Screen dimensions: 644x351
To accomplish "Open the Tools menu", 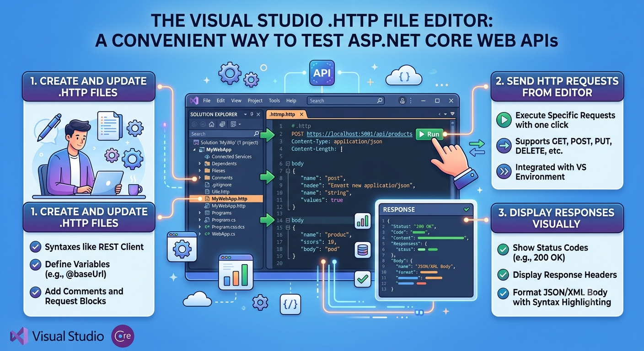I will pos(274,101).
